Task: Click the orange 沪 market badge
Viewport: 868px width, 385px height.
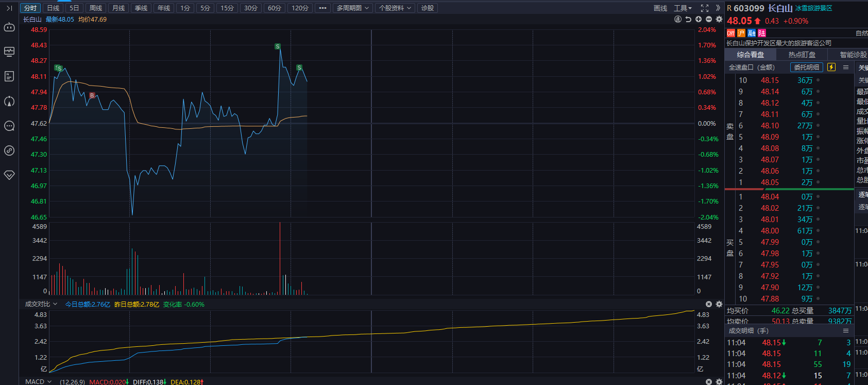Action: pos(741,33)
